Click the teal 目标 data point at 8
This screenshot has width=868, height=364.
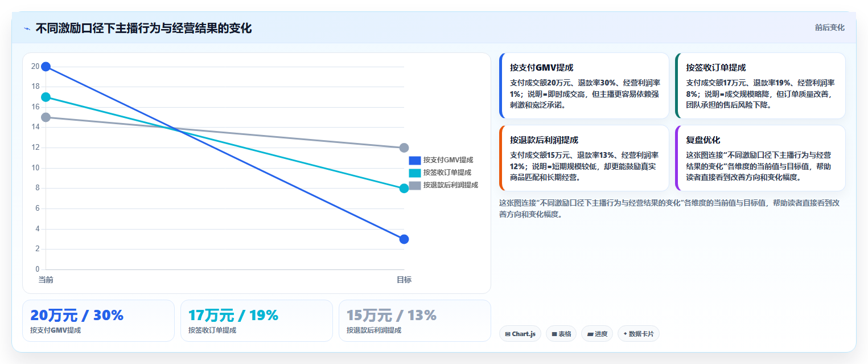click(x=404, y=188)
